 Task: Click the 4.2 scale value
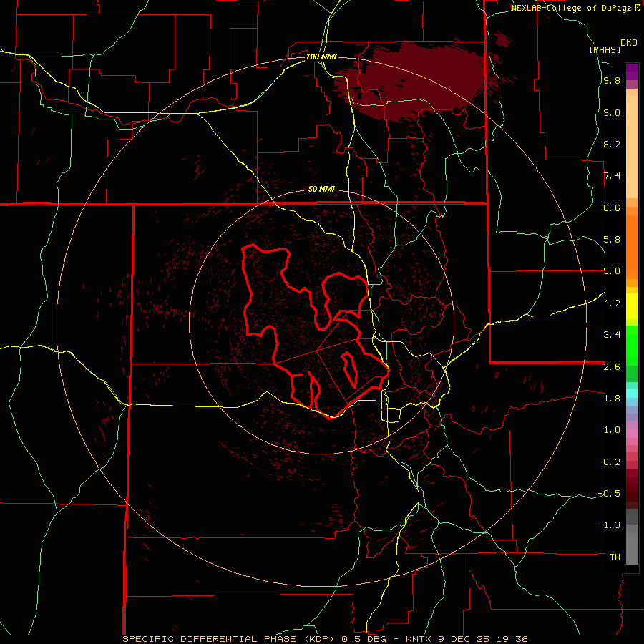click(x=612, y=303)
